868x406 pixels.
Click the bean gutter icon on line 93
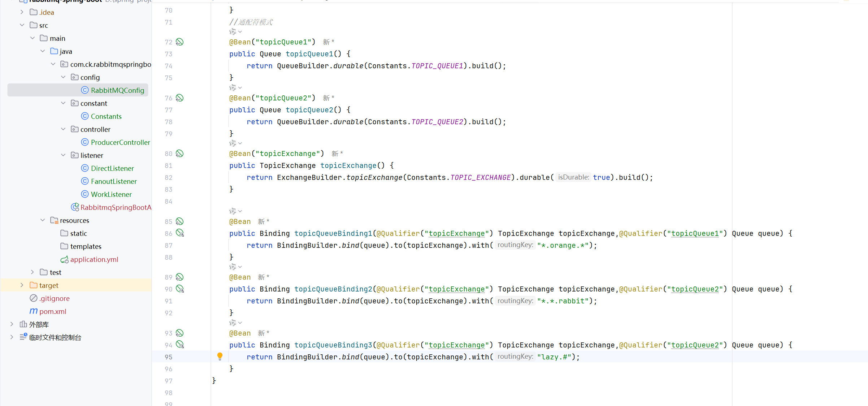[179, 333]
